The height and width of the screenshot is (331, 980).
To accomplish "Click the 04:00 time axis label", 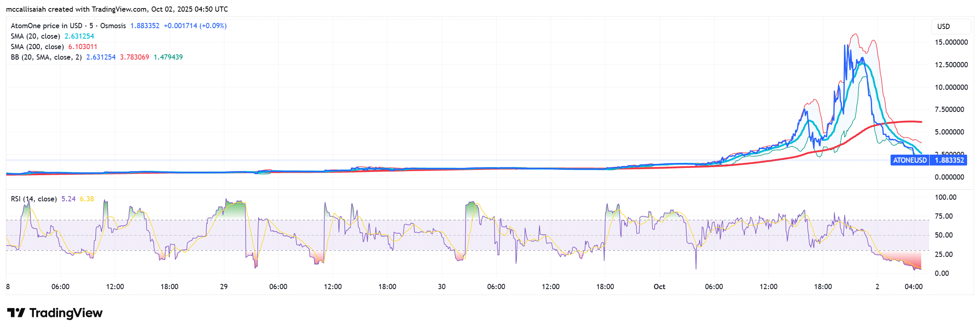I will tap(913, 287).
